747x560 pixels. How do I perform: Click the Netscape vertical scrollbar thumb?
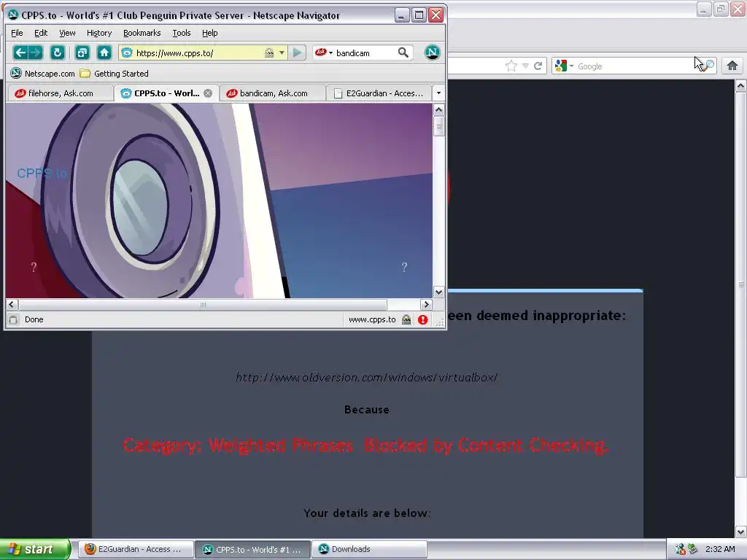pos(438,126)
